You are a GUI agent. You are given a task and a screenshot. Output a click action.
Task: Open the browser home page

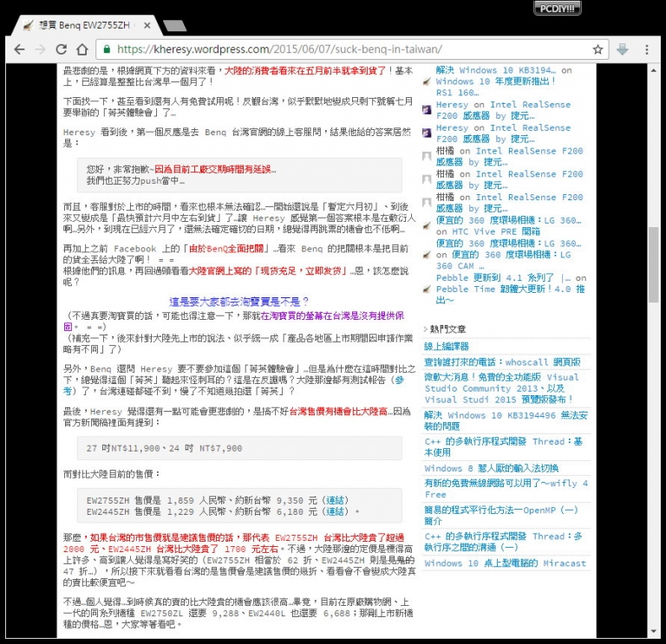(x=82, y=49)
